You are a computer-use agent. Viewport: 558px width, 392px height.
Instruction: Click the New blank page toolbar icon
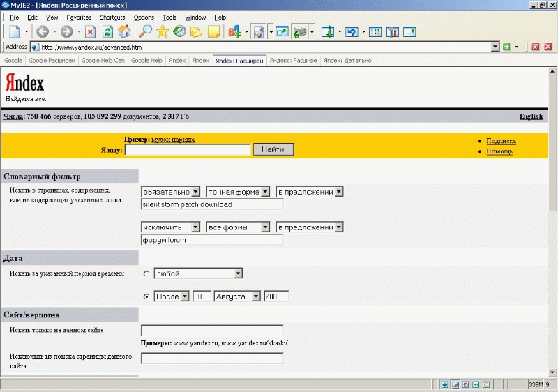[14, 31]
